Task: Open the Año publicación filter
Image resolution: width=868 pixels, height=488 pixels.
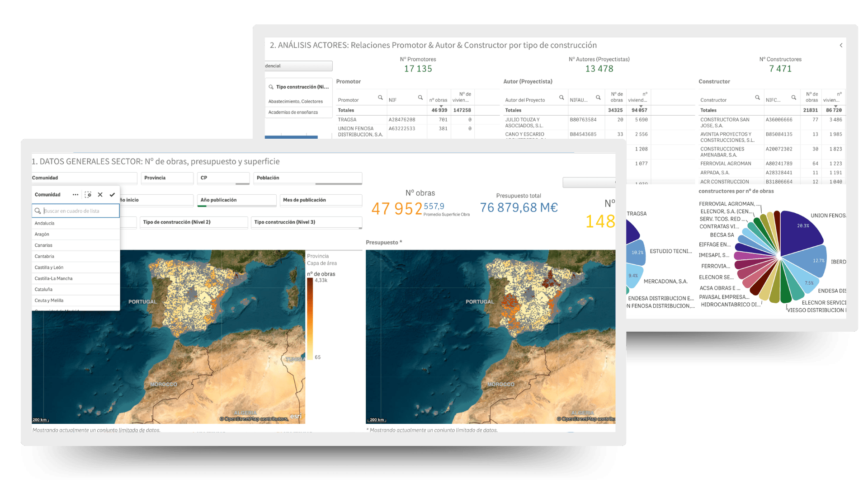Action: 237,200
